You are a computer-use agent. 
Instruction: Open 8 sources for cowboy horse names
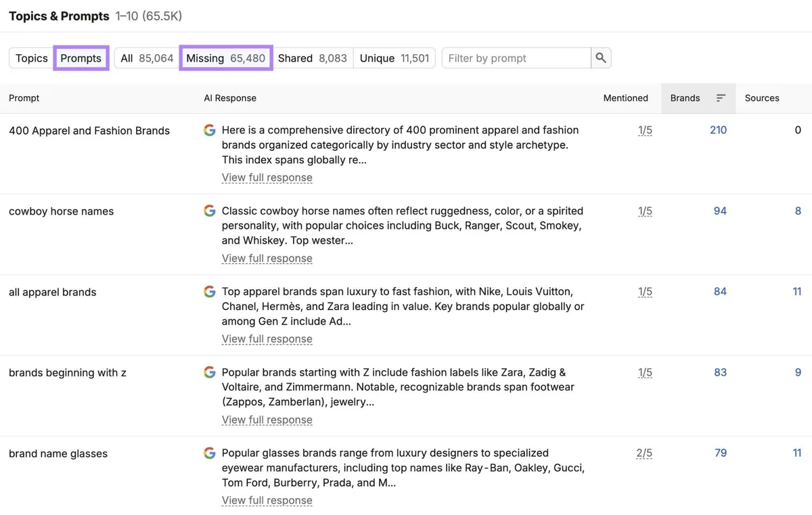[x=798, y=211]
